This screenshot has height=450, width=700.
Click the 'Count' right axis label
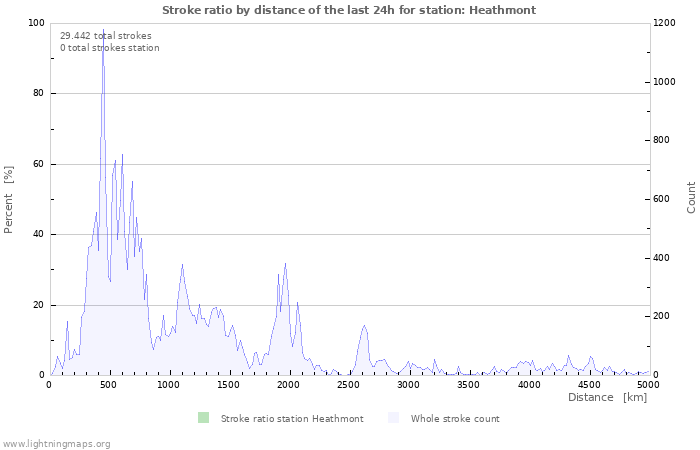[x=691, y=197]
